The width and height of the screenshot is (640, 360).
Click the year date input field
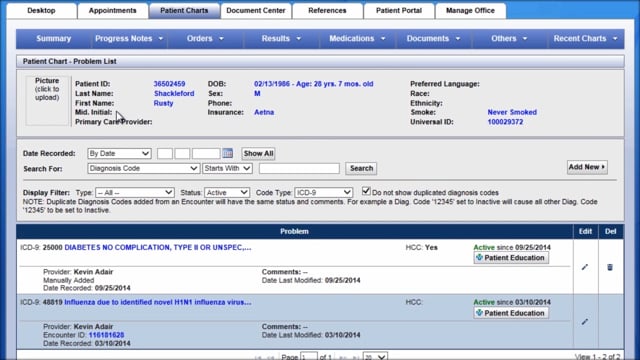click(x=206, y=153)
